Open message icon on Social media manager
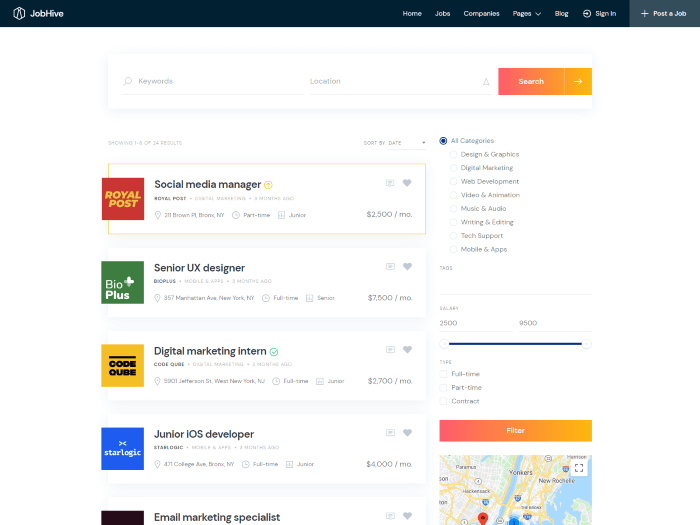 tap(390, 183)
